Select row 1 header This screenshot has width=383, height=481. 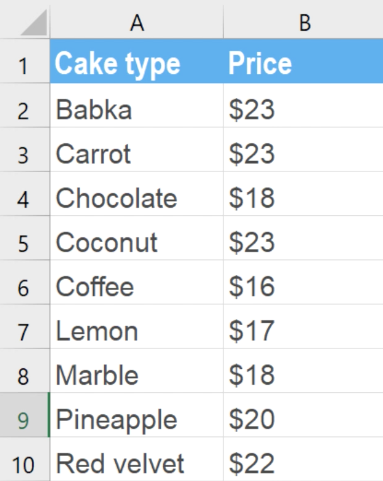pos(25,61)
